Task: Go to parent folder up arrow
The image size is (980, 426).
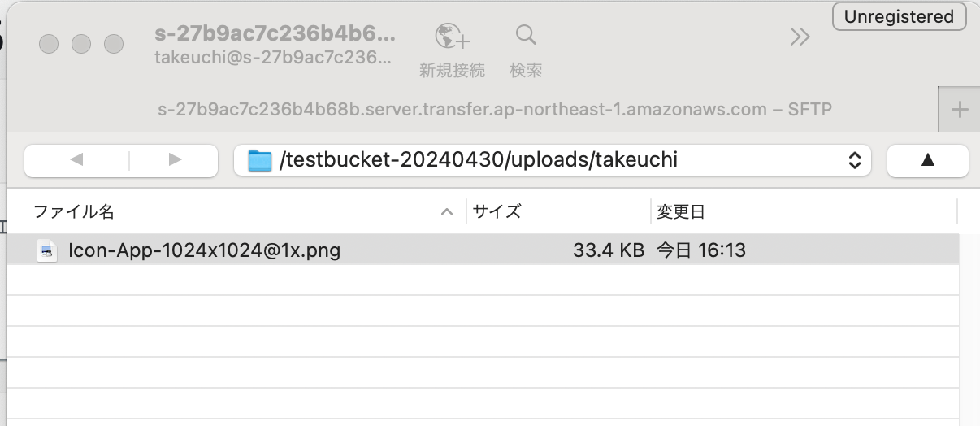Action: [x=927, y=160]
